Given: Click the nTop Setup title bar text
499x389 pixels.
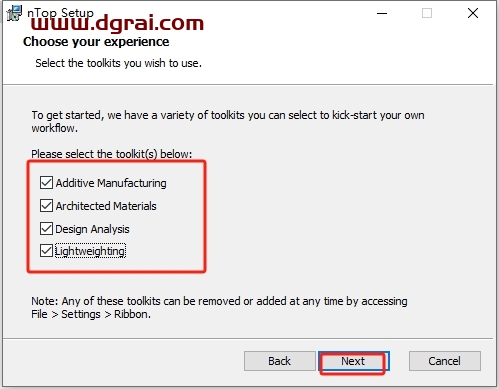Looking at the screenshot, I should pyautogui.click(x=60, y=12).
